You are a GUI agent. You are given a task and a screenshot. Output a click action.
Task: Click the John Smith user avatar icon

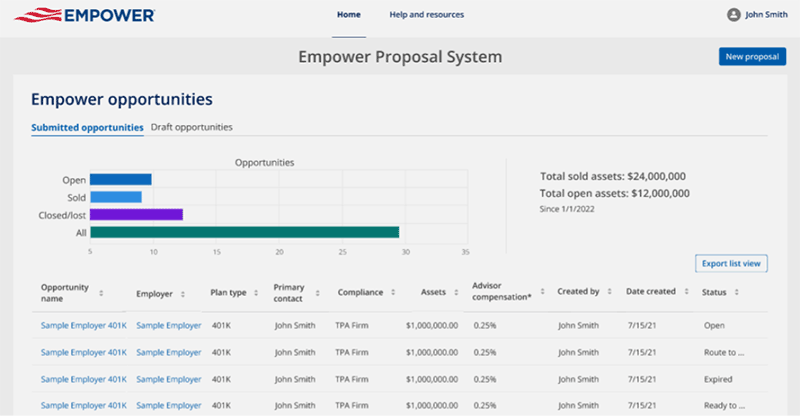click(733, 15)
